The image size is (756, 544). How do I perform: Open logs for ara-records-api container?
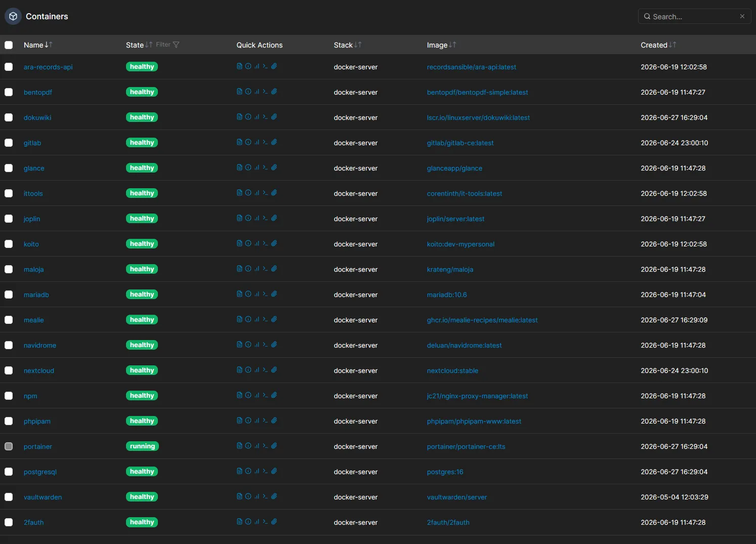point(239,66)
